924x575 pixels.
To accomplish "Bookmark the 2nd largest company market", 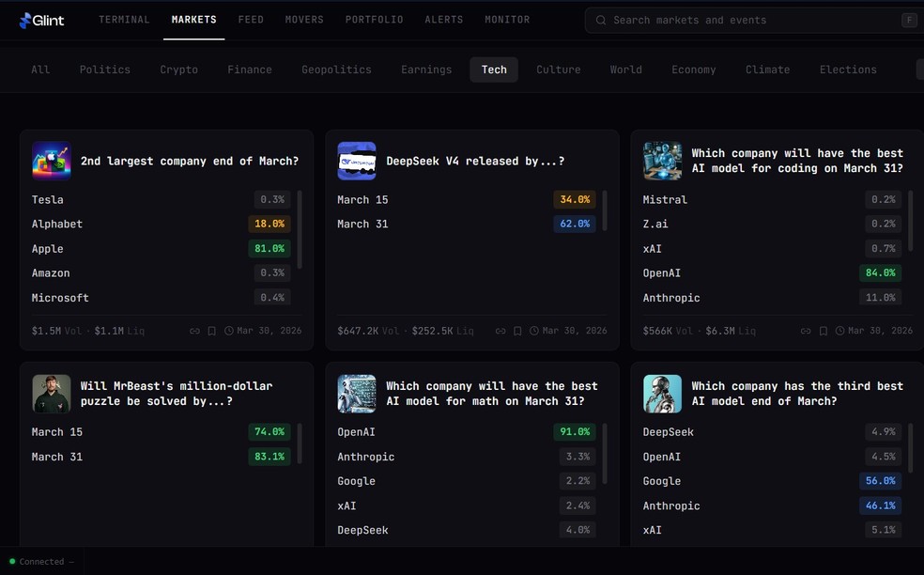I will pos(211,331).
